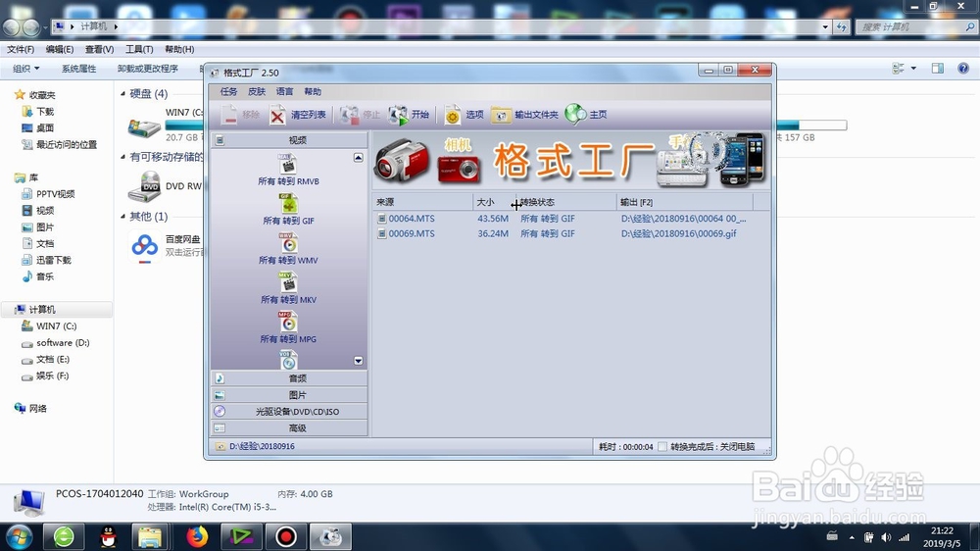Viewport: 980px width, 551px height.
Task: Choose the All to GIF converter icon
Action: 288,203
